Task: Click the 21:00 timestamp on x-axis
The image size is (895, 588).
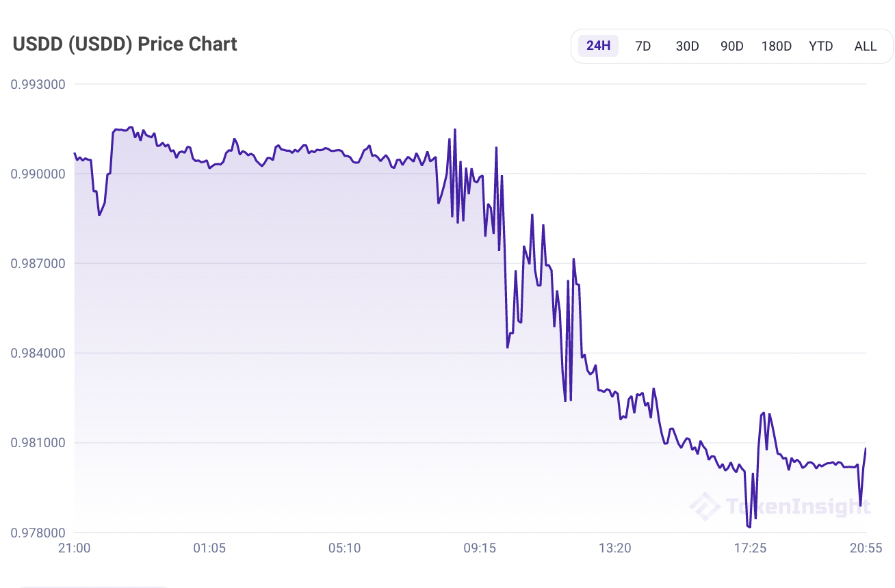Action: pos(75,548)
